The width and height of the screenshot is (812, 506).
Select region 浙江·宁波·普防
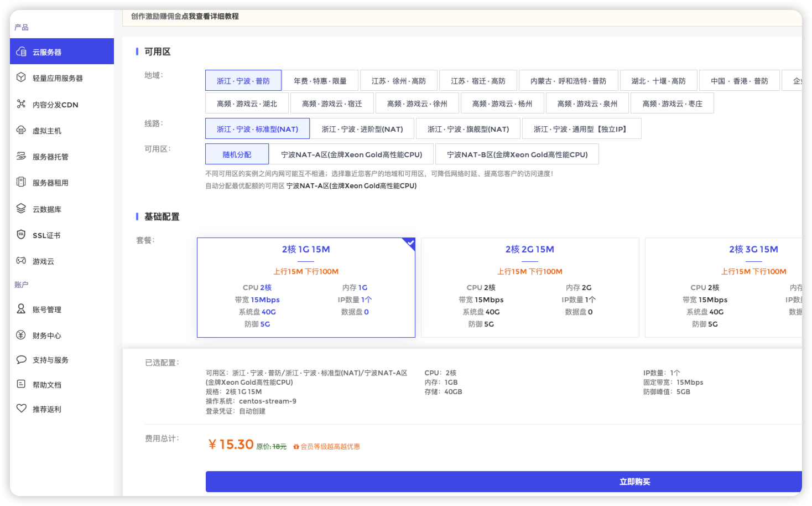(243, 81)
